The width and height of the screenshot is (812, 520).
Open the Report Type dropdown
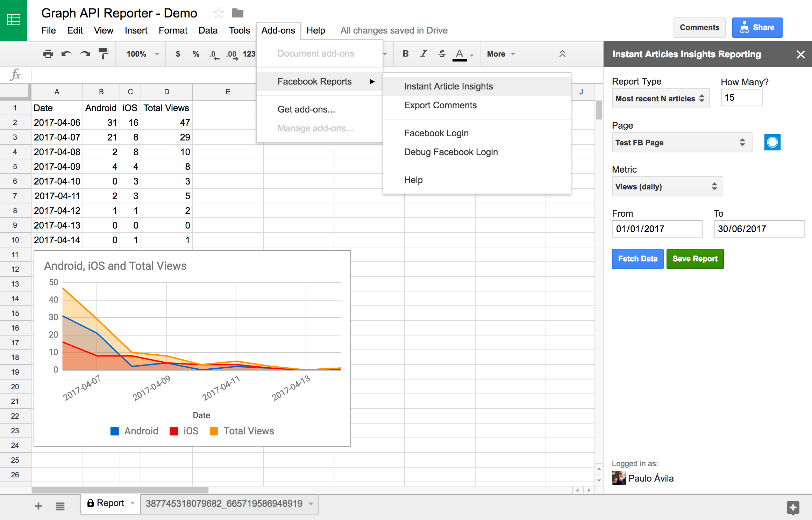coord(660,98)
